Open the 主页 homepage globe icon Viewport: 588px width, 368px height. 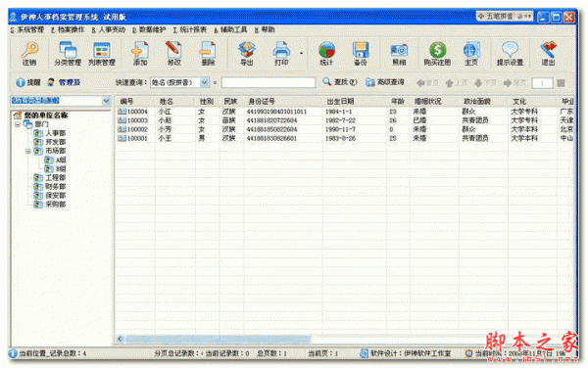click(471, 54)
